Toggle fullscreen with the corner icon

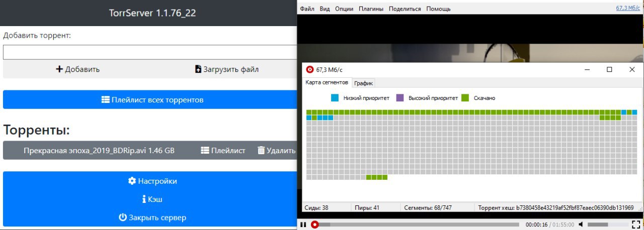(636, 224)
